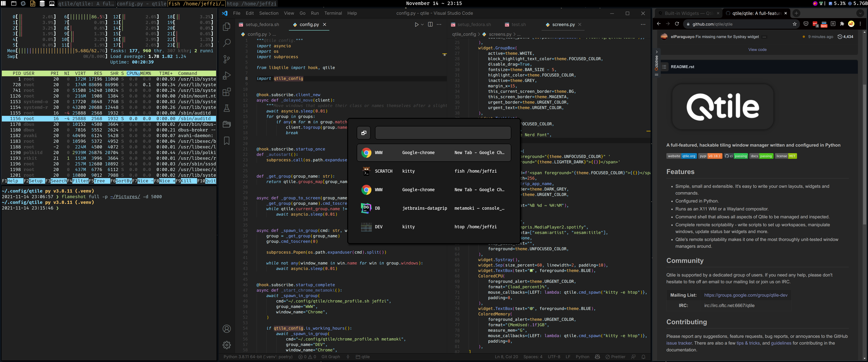868x362 pixels.
Task: Open the Extensions view in the activity bar
Action: (x=227, y=92)
